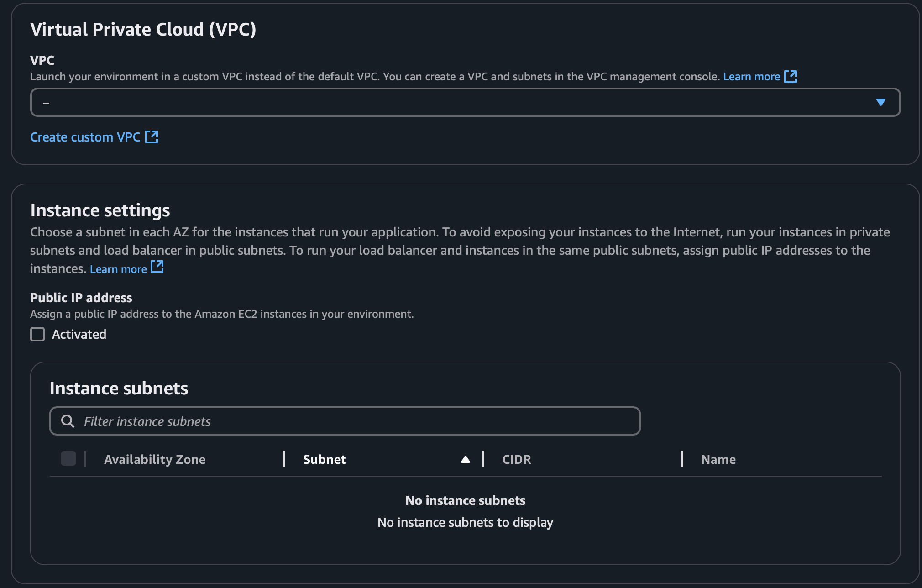Sort by the Name column header
922x588 pixels.
(x=718, y=459)
